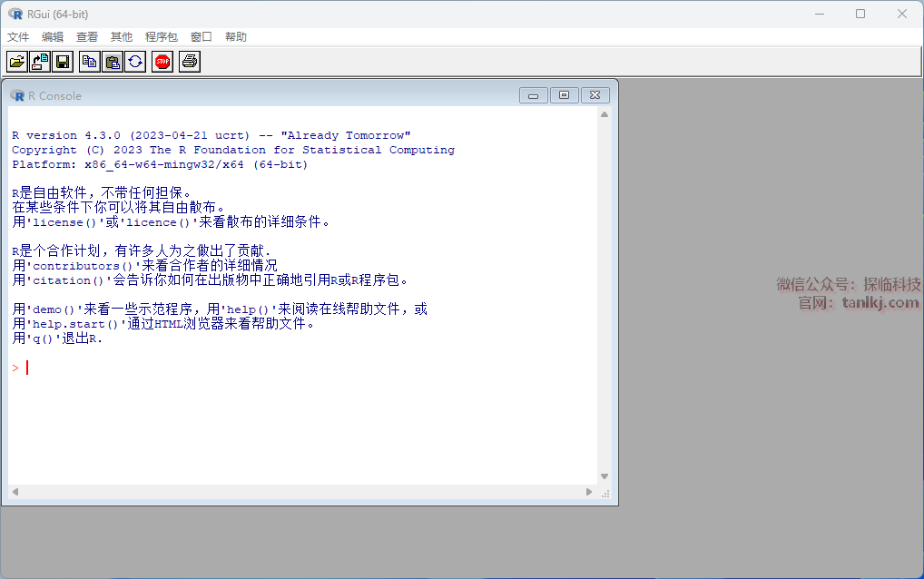The height and width of the screenshot is (579, 924).
Task: Click the R Console window logo icon
Action: [x=17, y=95]
